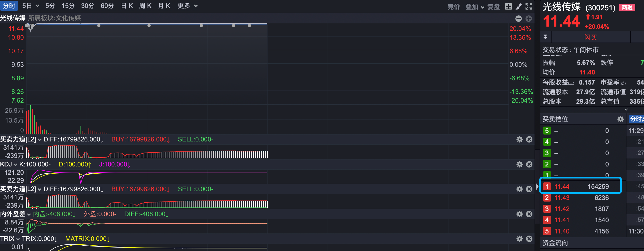Toggle 复盘 replay mode

coord(493,7)
